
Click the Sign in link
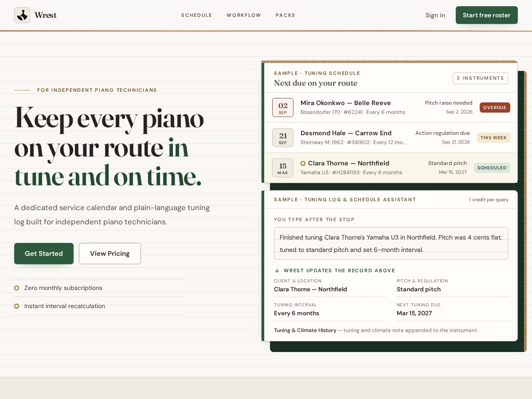click(x=435, y=15)
